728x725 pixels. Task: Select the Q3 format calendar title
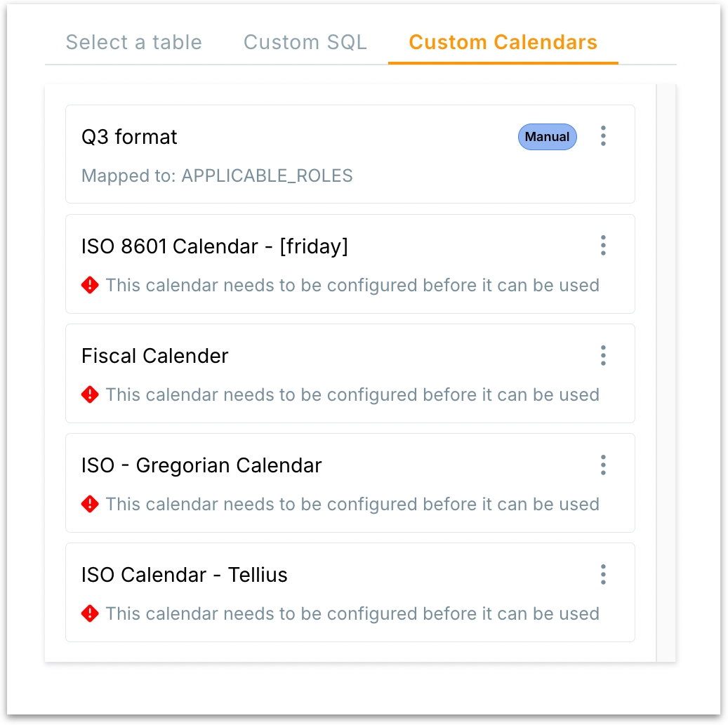tap(129, 137)
